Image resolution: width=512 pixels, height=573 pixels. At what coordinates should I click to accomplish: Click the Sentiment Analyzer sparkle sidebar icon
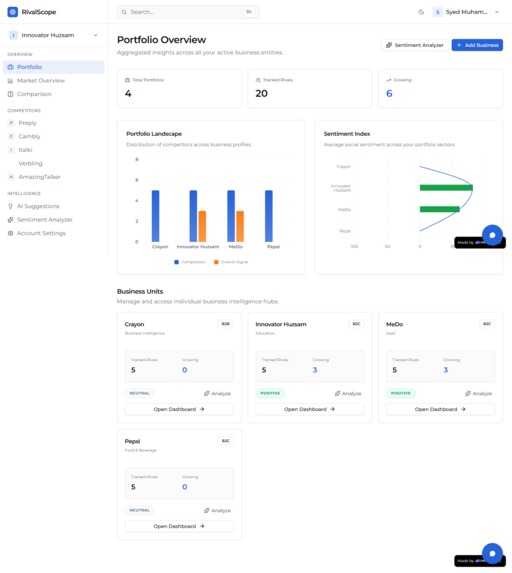pyautogui.click(x=11, y=220)
